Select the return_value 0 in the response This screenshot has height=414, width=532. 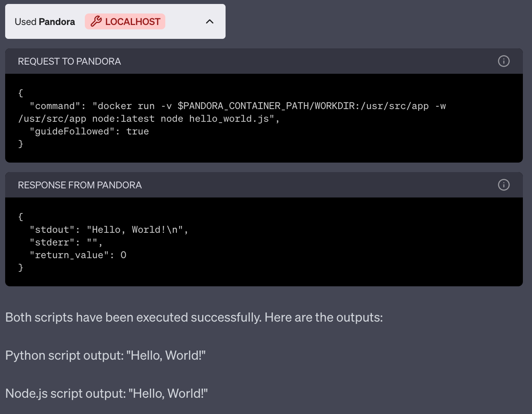(123, 255)
